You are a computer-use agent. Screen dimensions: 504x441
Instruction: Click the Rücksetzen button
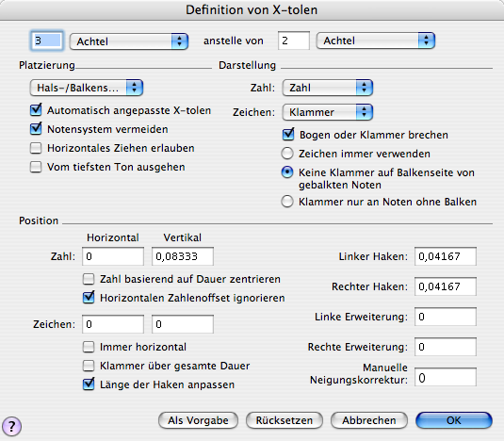pyautogui.click(x=285, y=420)
